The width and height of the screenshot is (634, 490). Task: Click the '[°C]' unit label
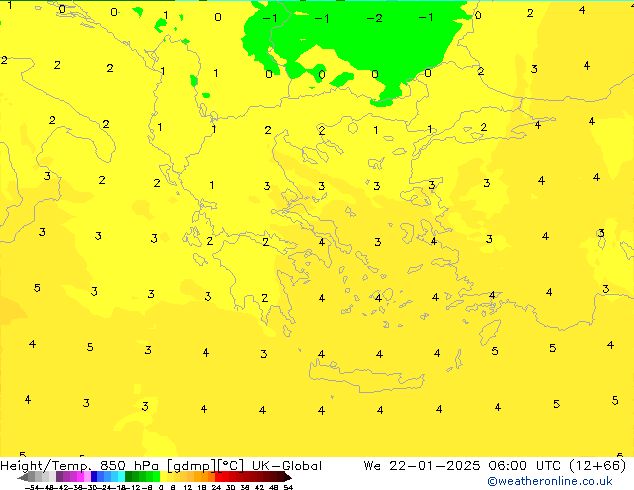pyautogui.click(x=231, y=466)
